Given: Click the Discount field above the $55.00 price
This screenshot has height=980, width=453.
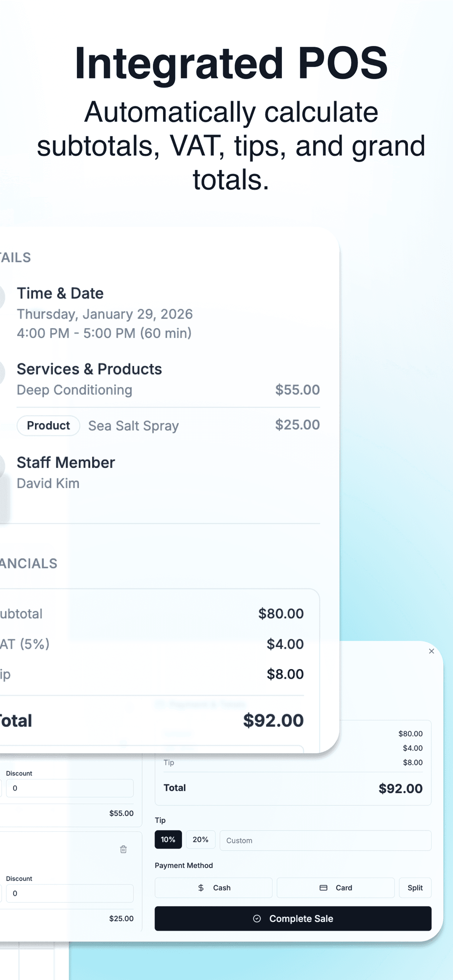Looking at the screenshot, I should tap(70, 788).
